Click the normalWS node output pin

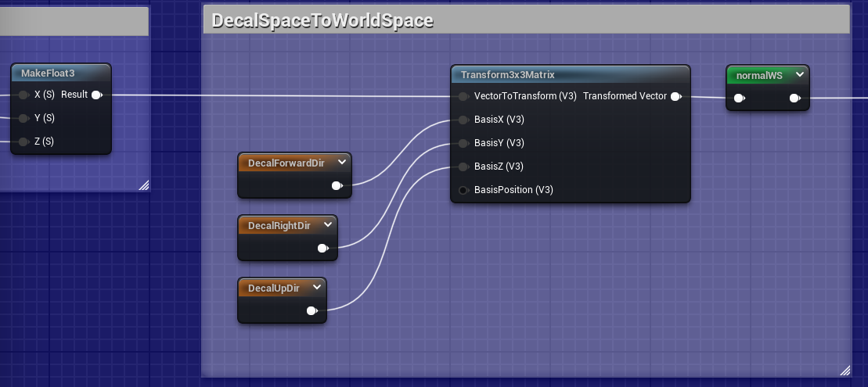click(x=795, y=99)
